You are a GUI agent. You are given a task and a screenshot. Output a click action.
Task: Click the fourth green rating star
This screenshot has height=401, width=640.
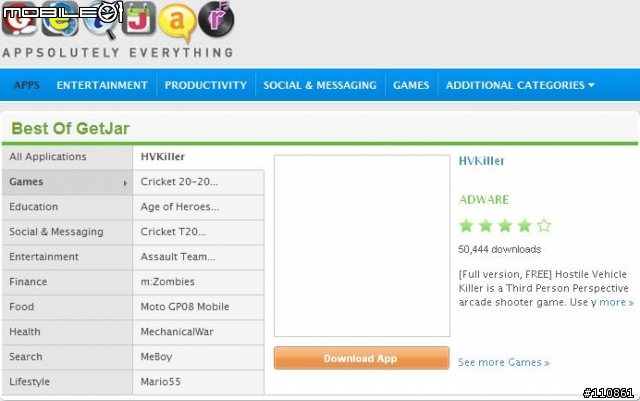[x=524, y=225]
